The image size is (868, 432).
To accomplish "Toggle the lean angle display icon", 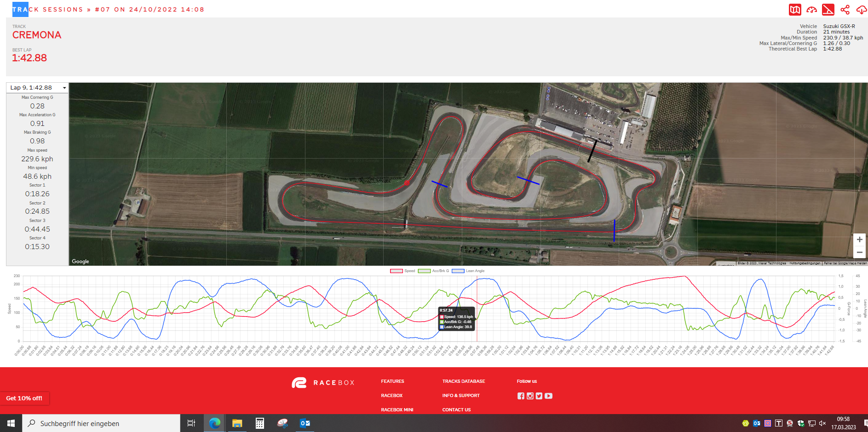I will (828, 10).
